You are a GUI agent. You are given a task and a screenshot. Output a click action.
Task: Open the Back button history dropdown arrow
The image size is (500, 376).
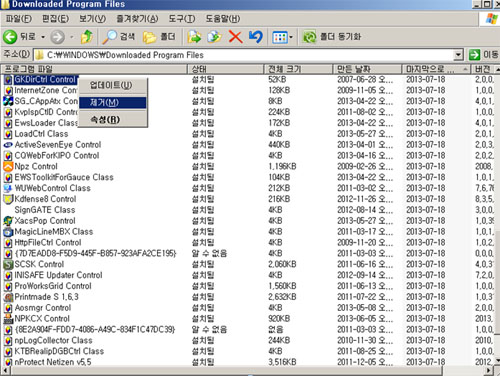(x=43, y=37)
